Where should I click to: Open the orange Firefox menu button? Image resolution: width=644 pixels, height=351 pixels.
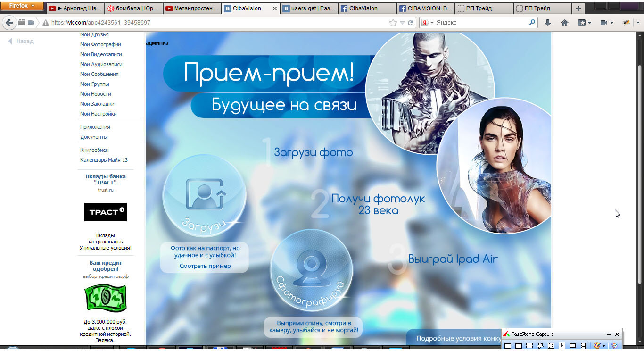point(22,6)
